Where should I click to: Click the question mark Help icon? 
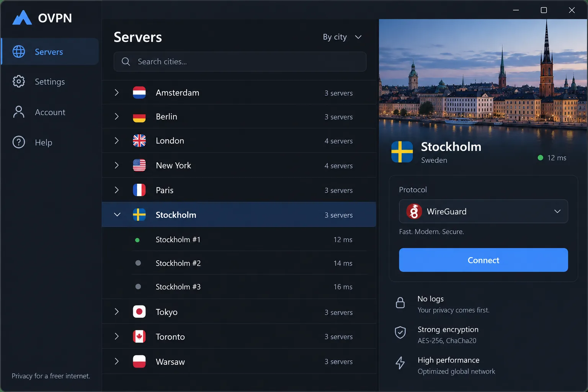[x=19, y=142]
